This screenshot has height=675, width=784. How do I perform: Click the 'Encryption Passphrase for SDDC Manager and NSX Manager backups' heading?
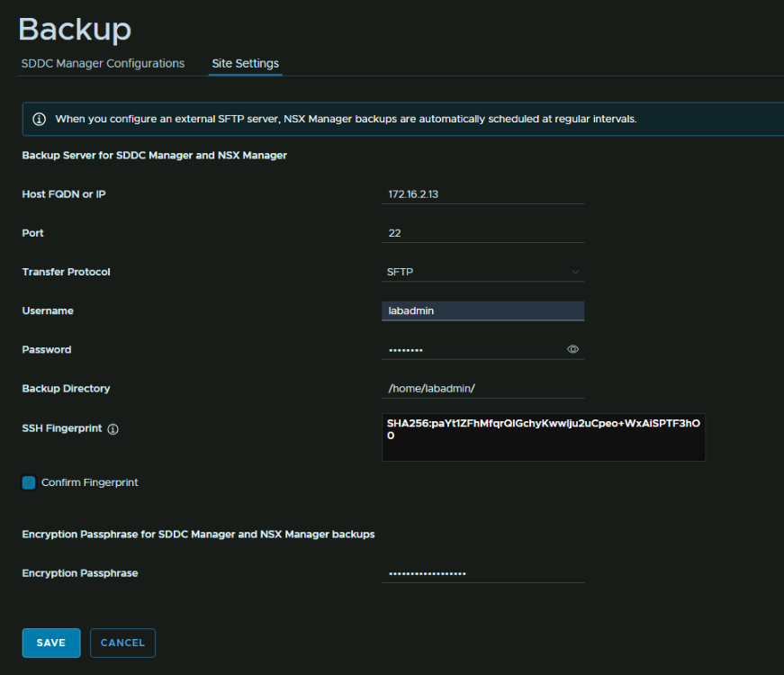[x=198, y=535]
